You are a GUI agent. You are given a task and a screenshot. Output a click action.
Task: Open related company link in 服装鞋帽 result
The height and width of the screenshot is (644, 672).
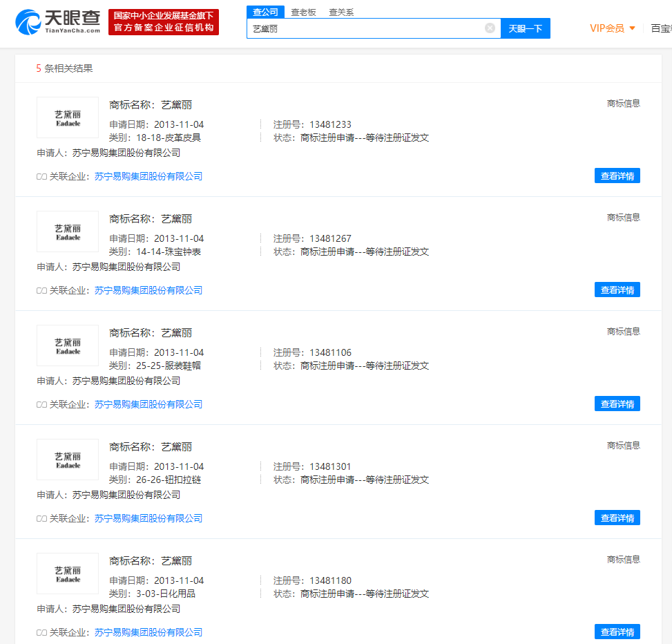click(148, 404)
